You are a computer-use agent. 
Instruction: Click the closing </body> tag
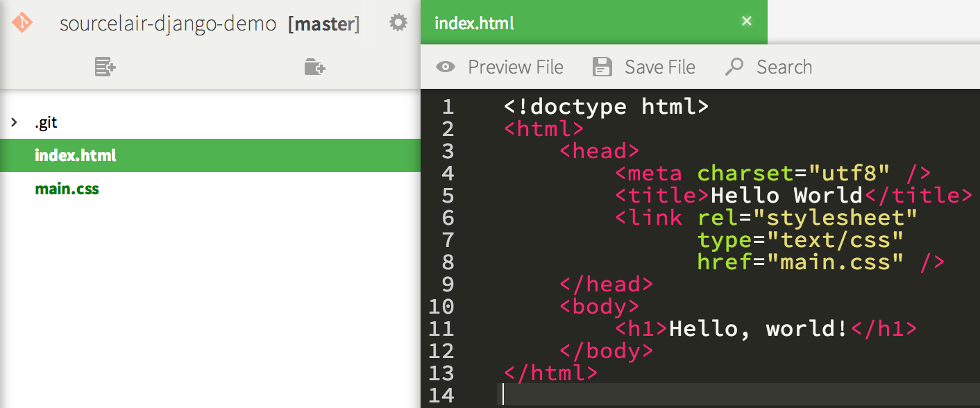[x=606, y=351]
